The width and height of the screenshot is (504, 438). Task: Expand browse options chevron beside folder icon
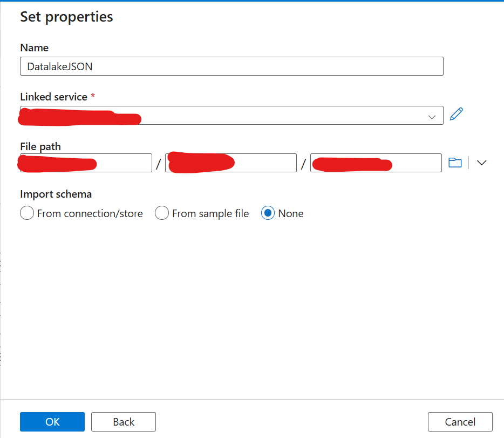[x=482, y=163]
